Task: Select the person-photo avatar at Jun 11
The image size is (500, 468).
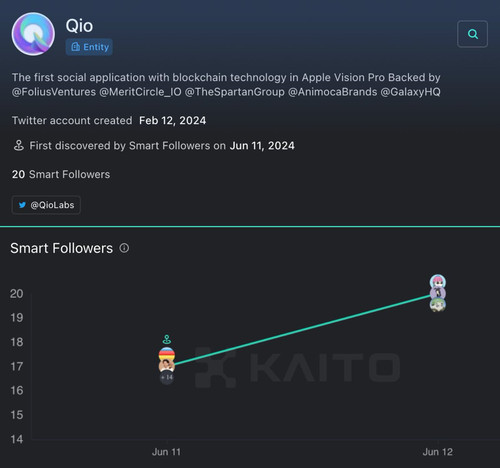Action: (167, 366)
